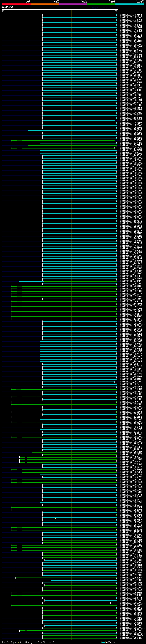Screen dimensions: 146x644
Task: Open hit UniRef100_B9RER3
Action: 131,67
